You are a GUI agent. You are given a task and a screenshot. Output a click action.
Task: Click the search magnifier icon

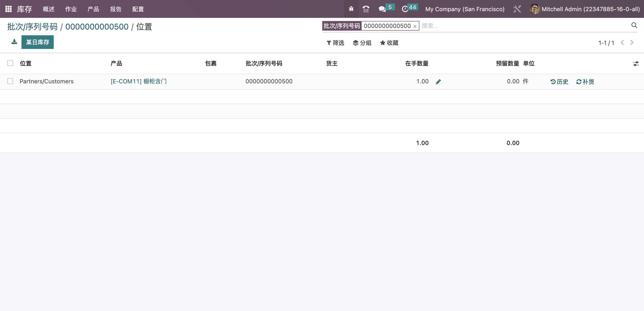tap(634, 25)
